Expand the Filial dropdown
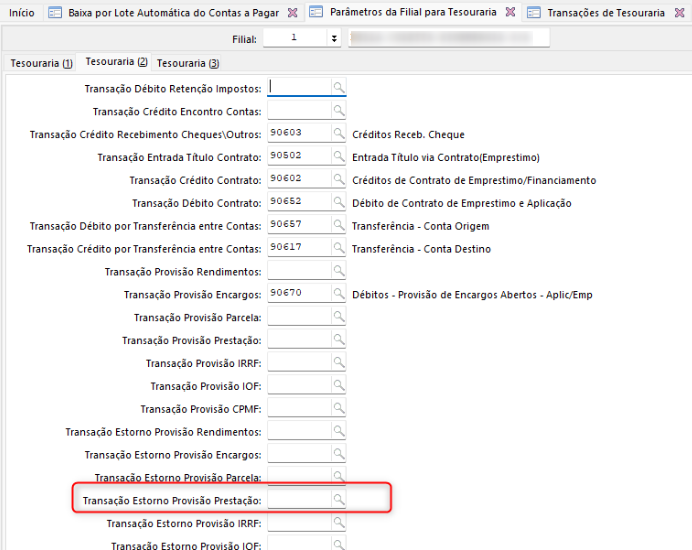Screen dimensions: 692x550 pyautogui.click(x=333, y=38)
